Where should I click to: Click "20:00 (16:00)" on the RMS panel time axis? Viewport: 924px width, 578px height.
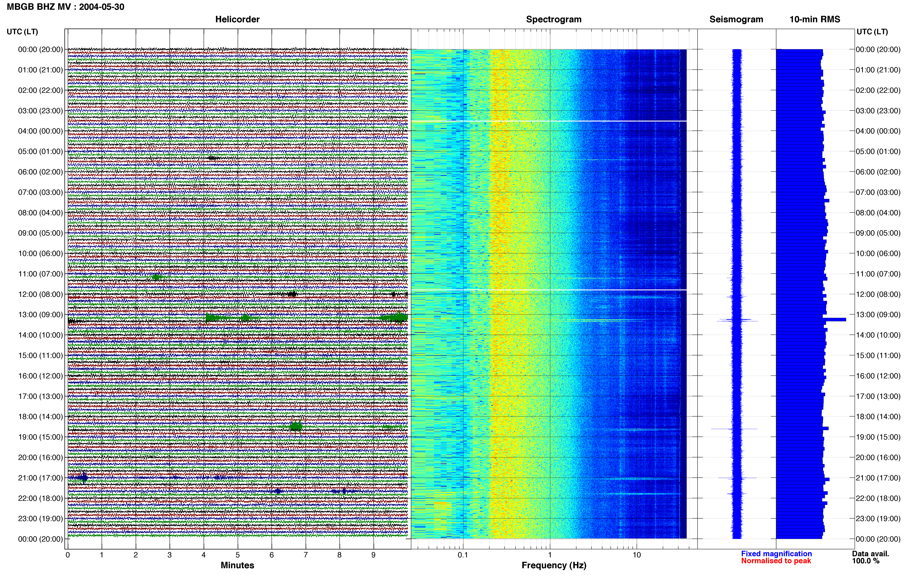tap(878, 458)
